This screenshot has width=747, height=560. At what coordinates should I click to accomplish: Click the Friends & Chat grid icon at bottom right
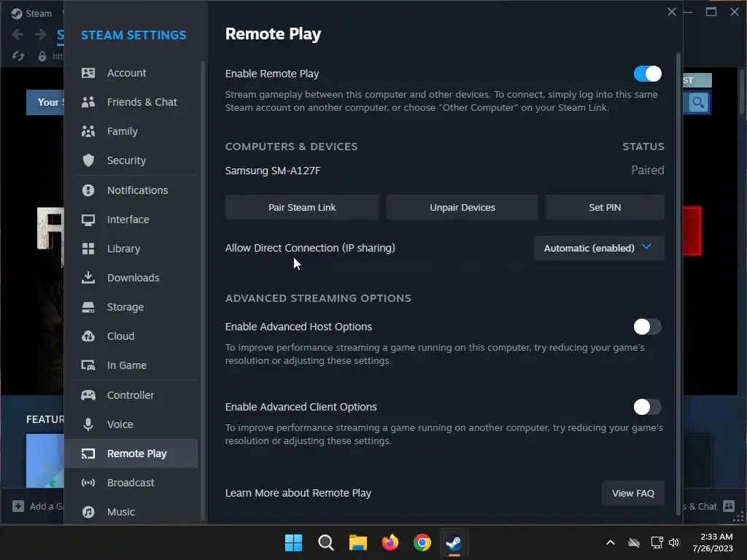click(x=729, y=506)
